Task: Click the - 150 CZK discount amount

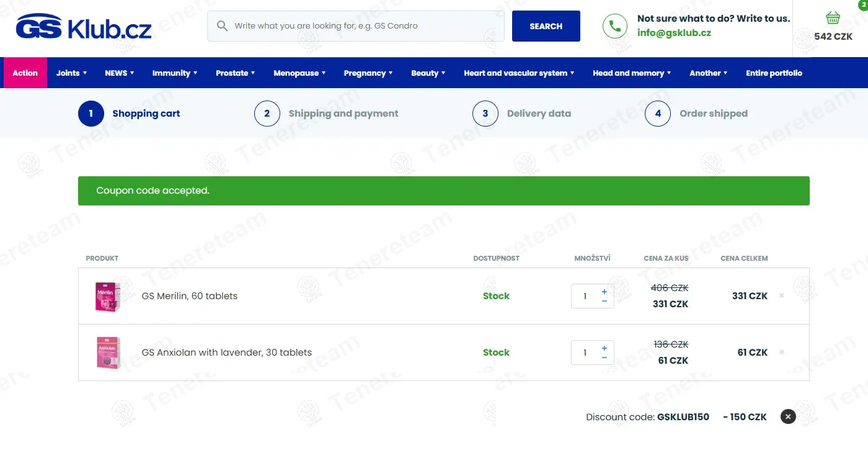Action: click(745, 417)
